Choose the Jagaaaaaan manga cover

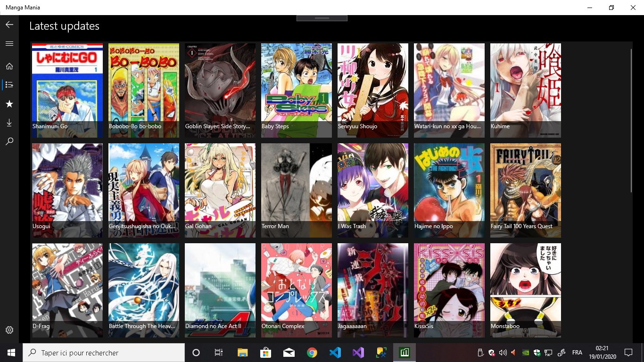[373, 290]
